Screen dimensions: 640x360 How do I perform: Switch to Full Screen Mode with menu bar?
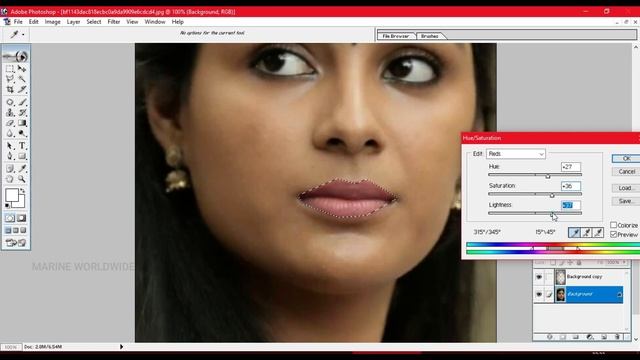coord(16,231)
